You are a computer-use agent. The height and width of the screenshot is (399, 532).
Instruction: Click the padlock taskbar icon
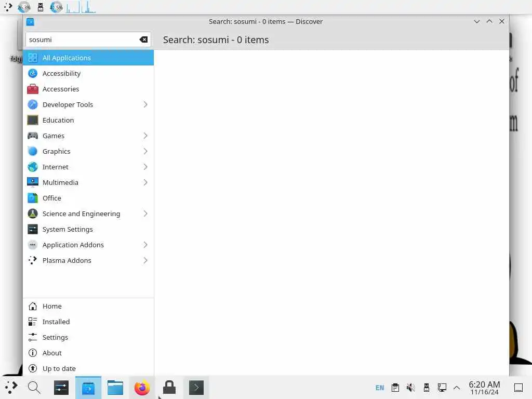coord(169,388)
